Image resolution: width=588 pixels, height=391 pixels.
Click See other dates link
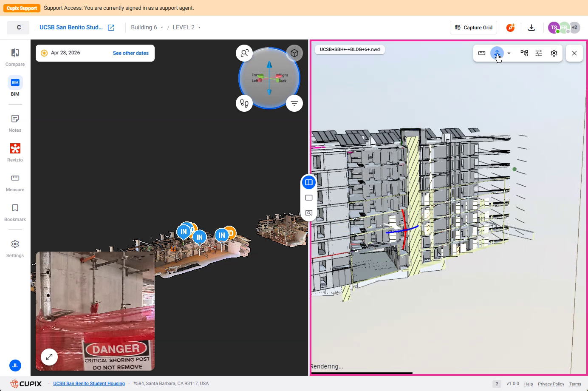tap(131, 53)
